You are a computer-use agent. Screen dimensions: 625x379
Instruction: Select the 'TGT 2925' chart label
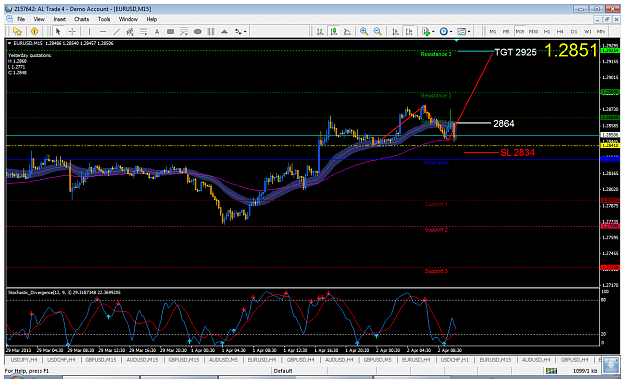[x=515, y=52]
